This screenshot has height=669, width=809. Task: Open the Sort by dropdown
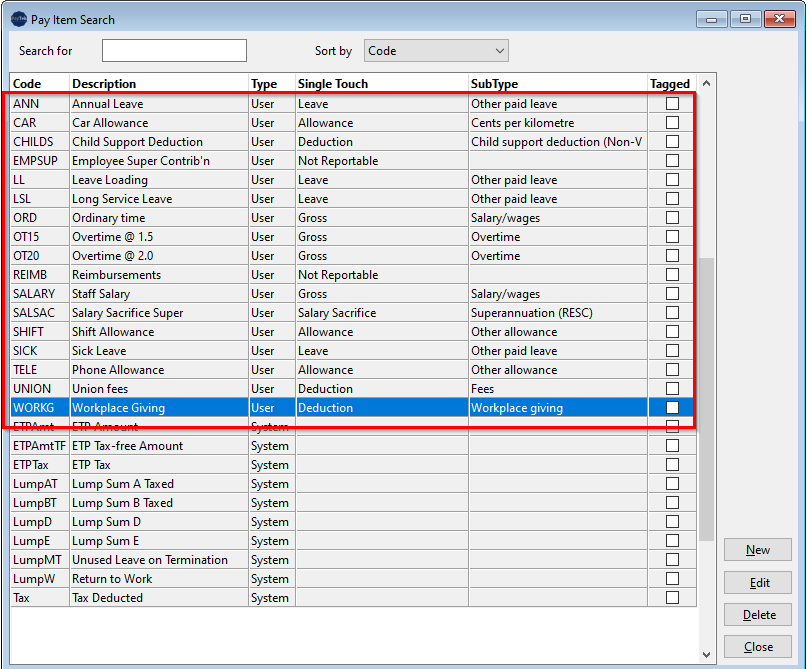(x=495, y=50)
